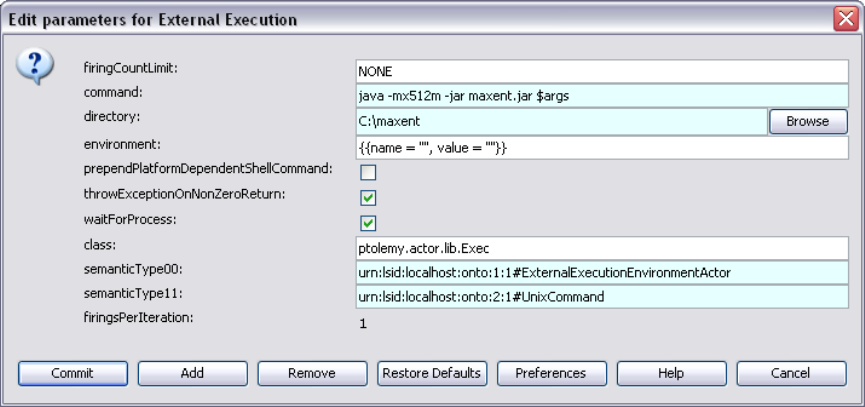Open the Preferences button
Image resolution: width=865 pixels, height=407 pixels.
tap(550, 373)
